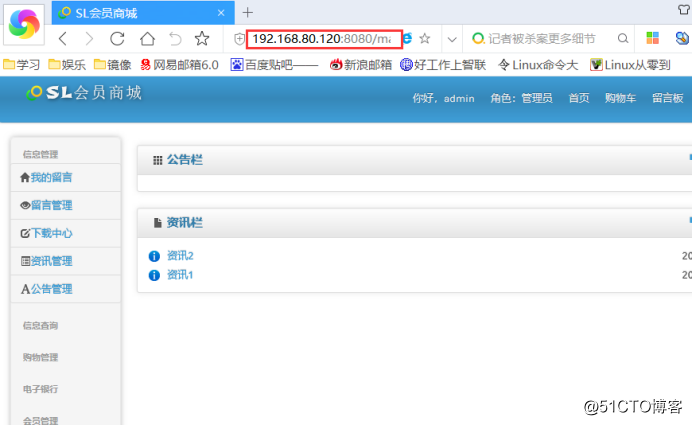
Task: Click the document icon in 资讯栏 header
Action: tap(158, 223)
